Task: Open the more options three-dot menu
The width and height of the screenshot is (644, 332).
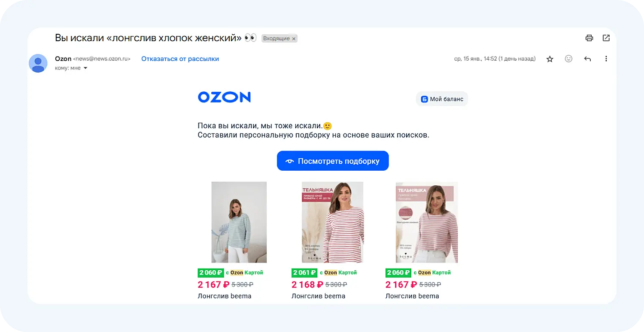Action: (x=606, y=59)
